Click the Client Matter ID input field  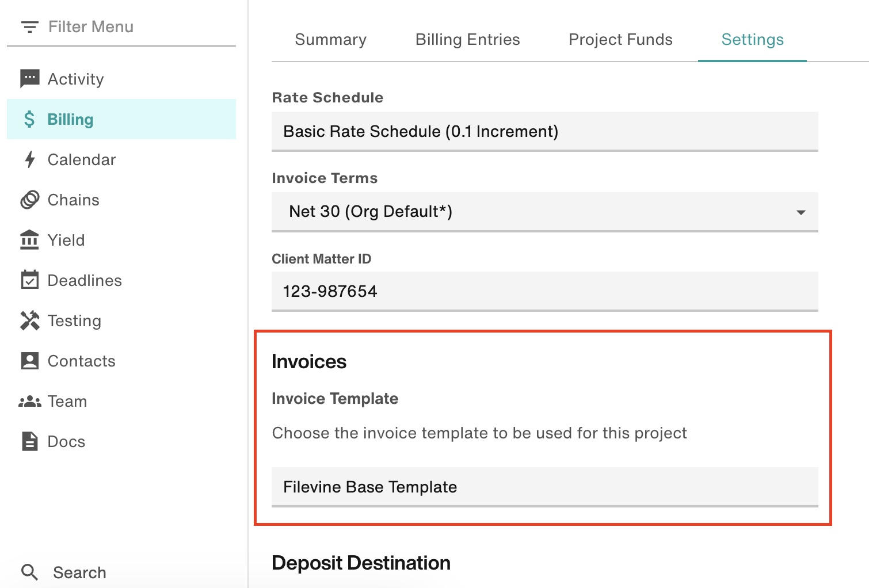(x=545, y=292)
